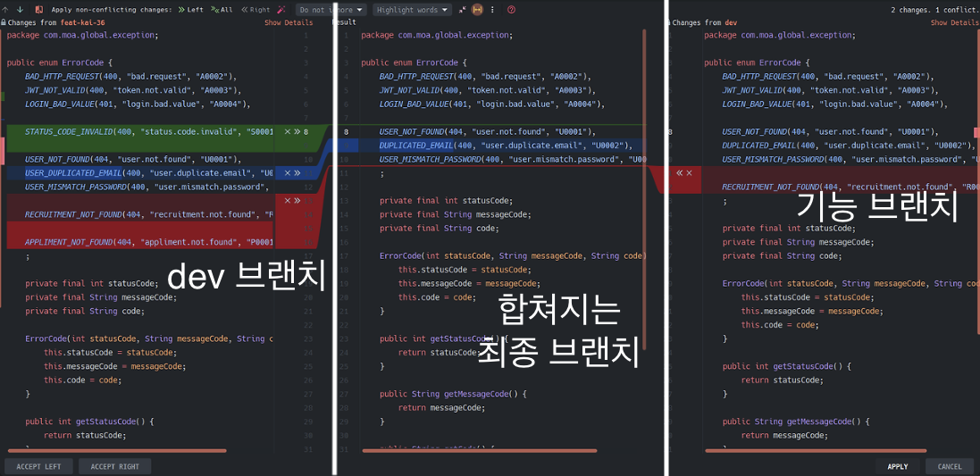
Task: Open the 'Do not ignore' whitespace dropdown
Action: point(331,9)
